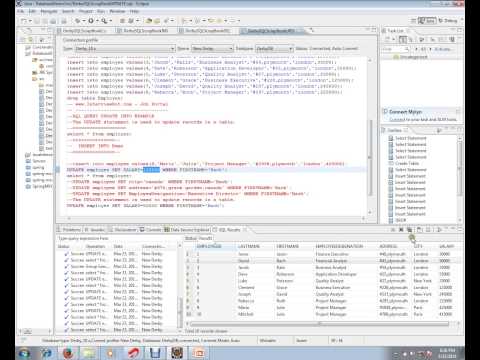This screenshot has width=480, height=360.
Task: Click the Outline view vertical scrollbar
Action: [x=460, y=169]
